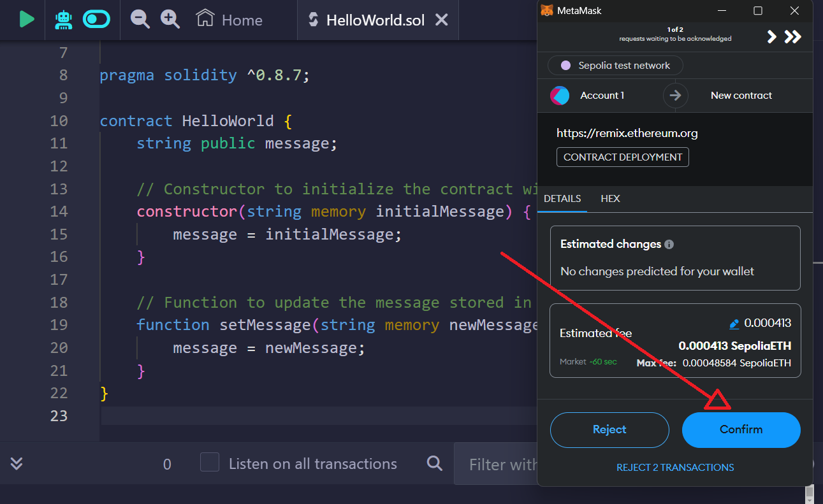Click message = initialMessage statement

[288, 234]
